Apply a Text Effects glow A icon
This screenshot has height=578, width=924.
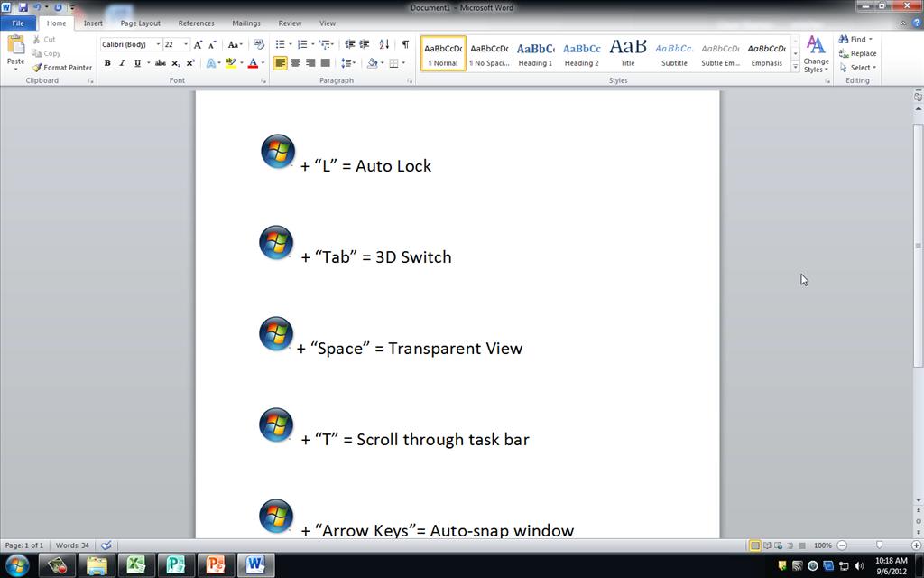[x=210, y=63]
